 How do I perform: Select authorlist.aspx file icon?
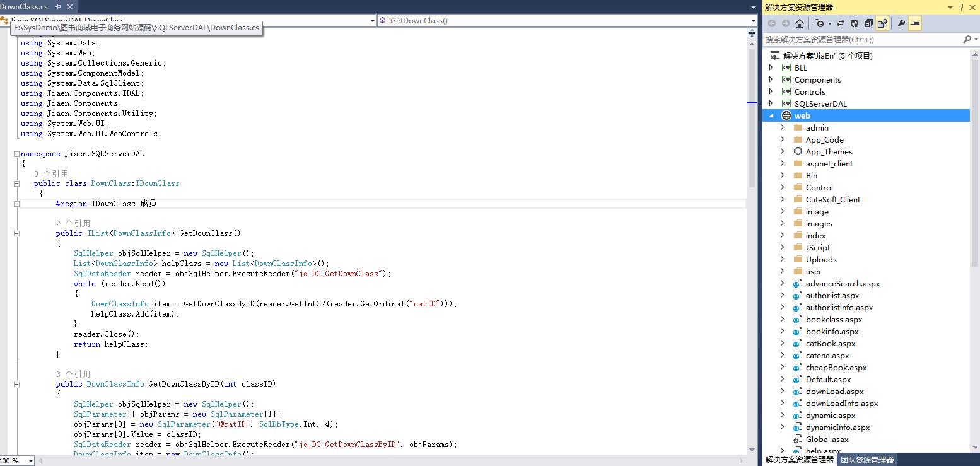coord(797,295)
